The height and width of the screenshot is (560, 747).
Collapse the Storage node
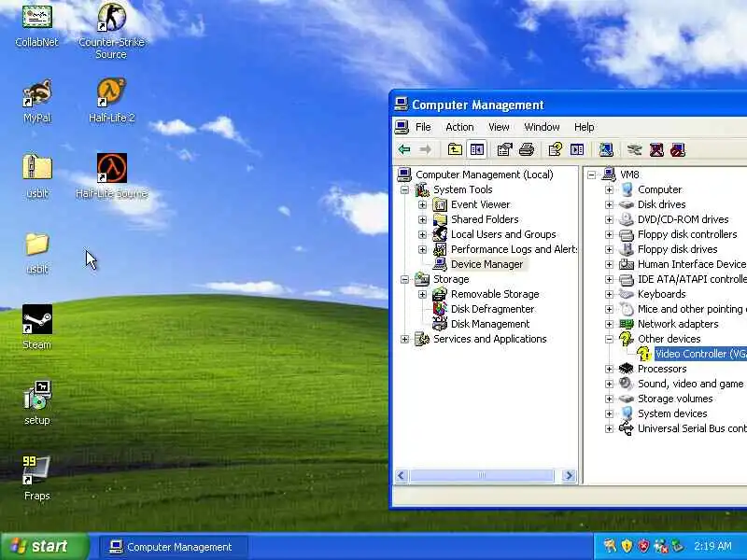pyautogui.click(x=404, y=279)
